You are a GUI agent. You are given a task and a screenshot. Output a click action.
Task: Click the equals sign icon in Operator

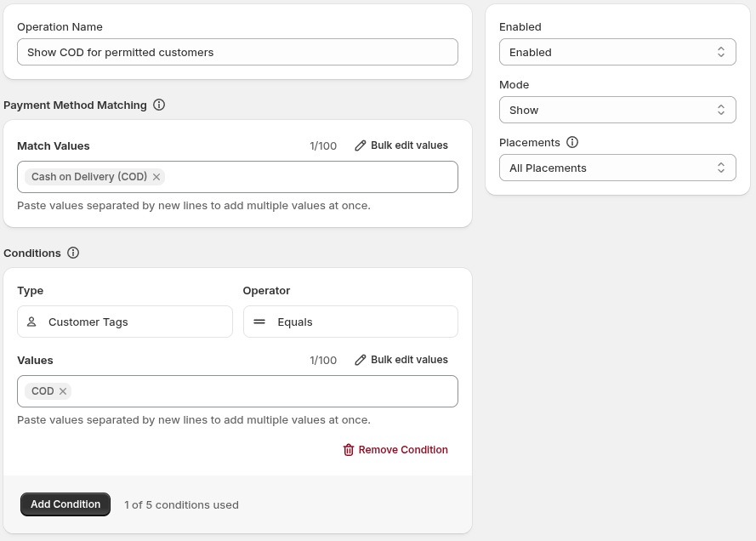259,322
